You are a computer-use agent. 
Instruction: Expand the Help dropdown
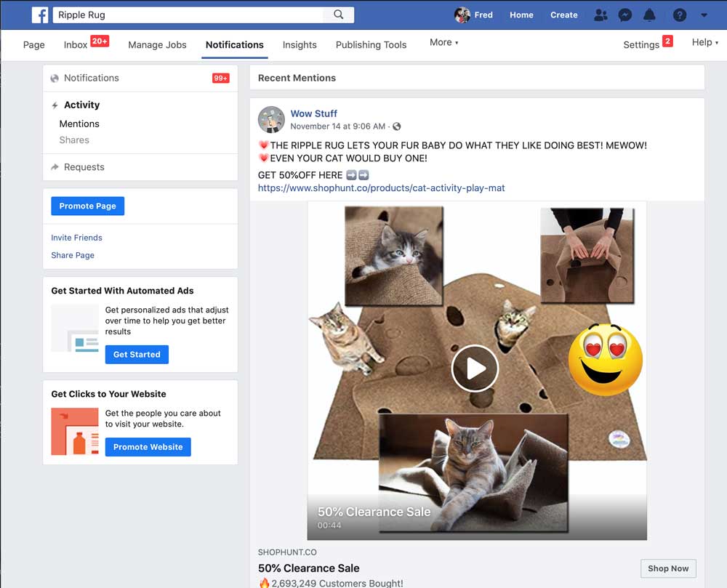click(704, 42)
